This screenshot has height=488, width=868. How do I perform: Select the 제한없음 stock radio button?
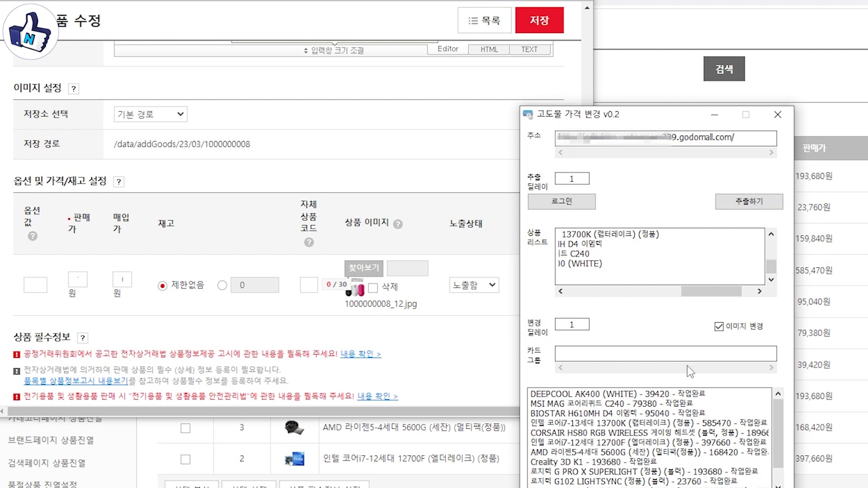click(162, 286)
